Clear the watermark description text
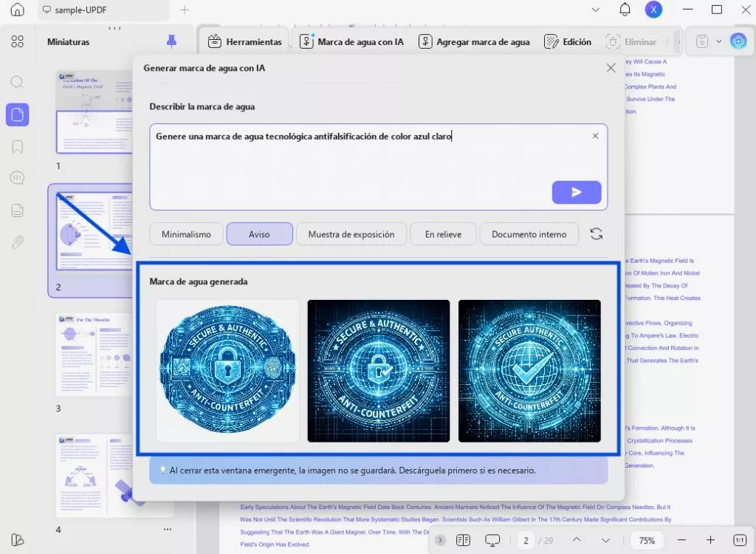The height and width of the screenshot is (554, 756). [x=596, y=136]
